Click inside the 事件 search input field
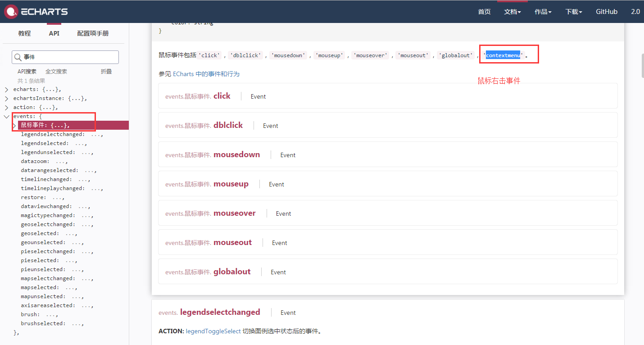Viewport: 644px width, 345px height. tap(68, 57)
